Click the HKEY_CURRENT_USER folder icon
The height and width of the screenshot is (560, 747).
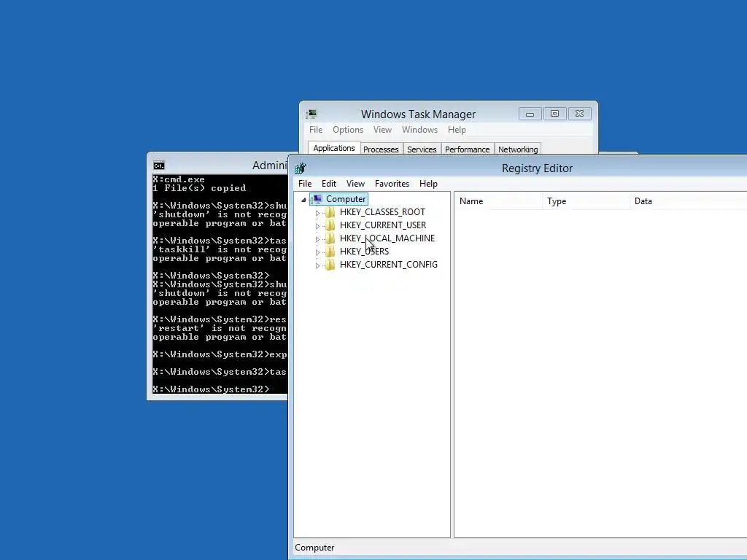[330, 225]
